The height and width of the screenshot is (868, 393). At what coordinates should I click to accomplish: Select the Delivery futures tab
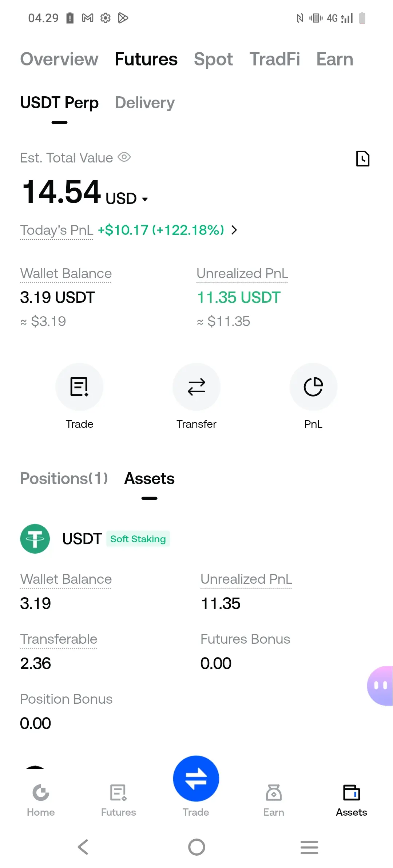(x=145, y=103)
